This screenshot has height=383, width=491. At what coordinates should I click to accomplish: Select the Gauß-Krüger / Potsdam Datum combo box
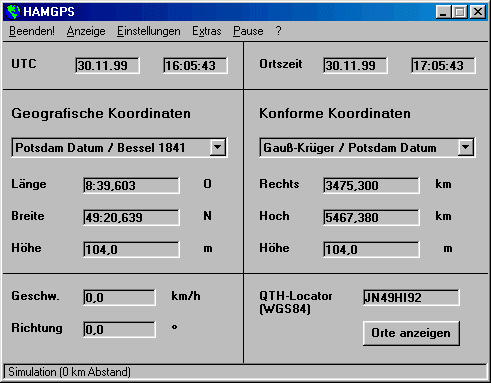point(367,147)
